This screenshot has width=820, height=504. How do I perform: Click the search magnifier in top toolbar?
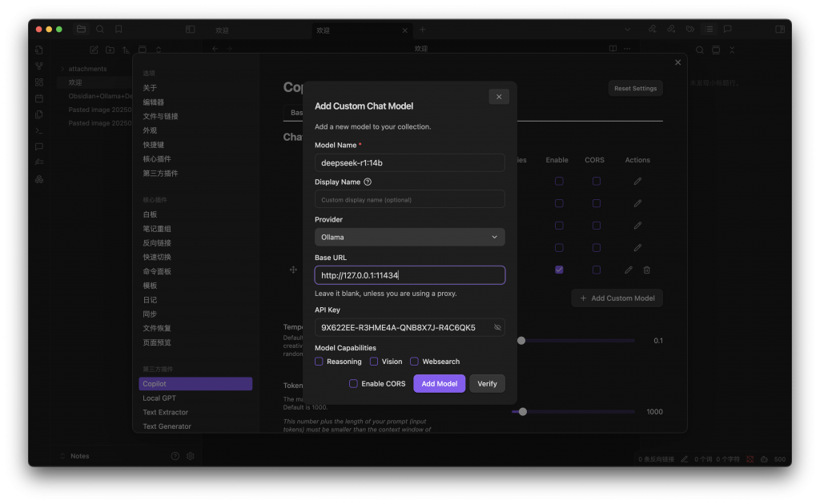tap(100, 29)
